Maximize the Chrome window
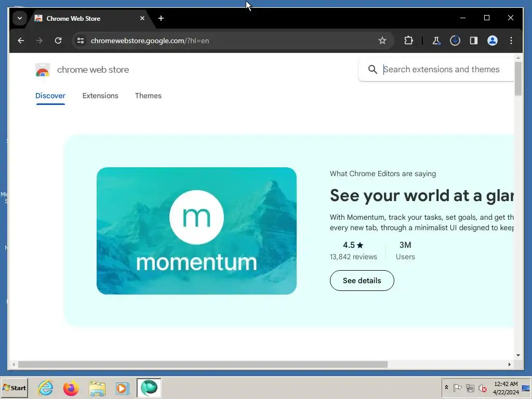This screenshot has height=399, width=532. [486, 18]
